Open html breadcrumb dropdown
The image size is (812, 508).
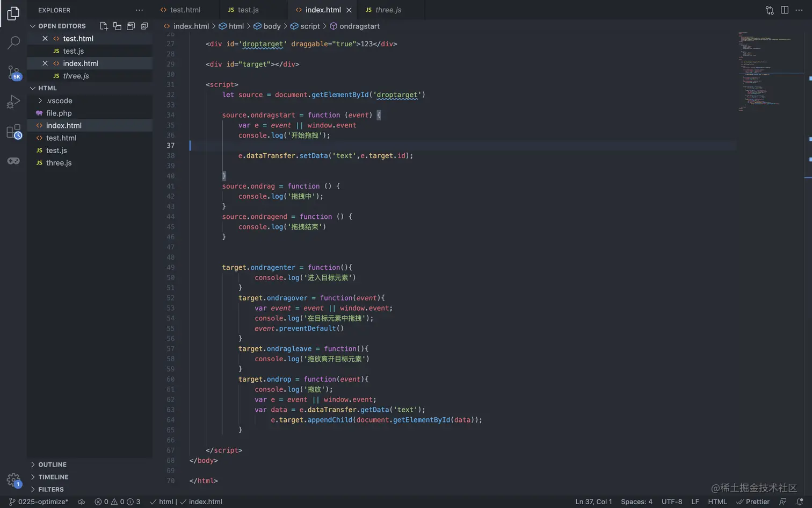[231, 26]
